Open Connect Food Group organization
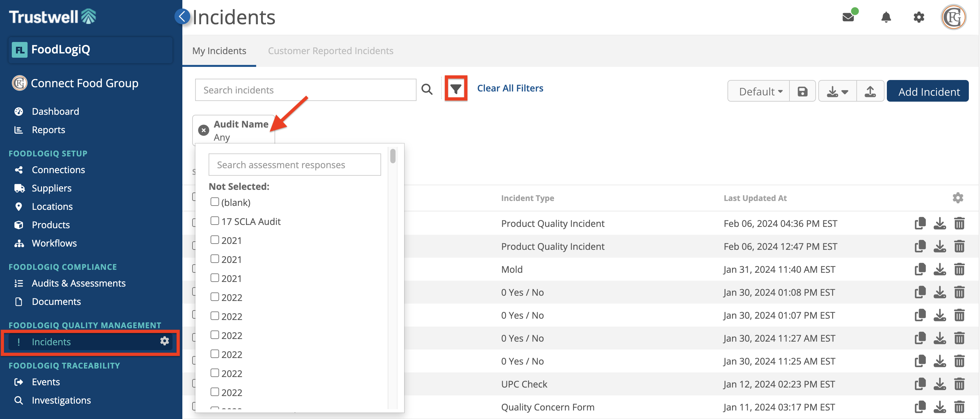Image resolution: width=980 pixels, height=419 pixels. [x=75, y=83]
